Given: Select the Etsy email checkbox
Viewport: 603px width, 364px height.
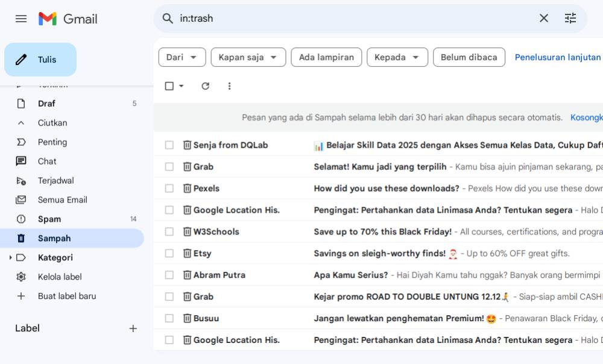Looking at the screenshot, I should [169, 253].
